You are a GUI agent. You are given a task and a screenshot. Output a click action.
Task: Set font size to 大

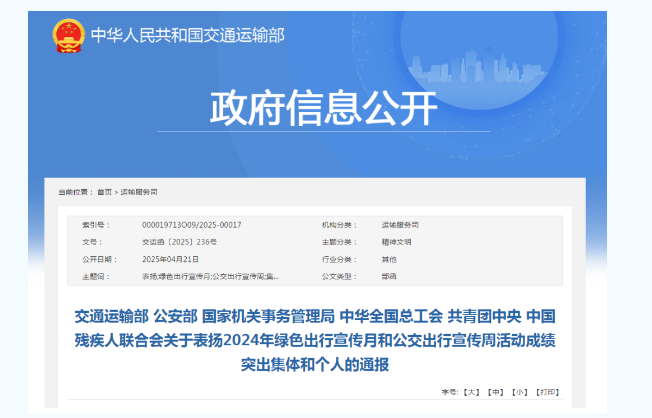(472, 391)
